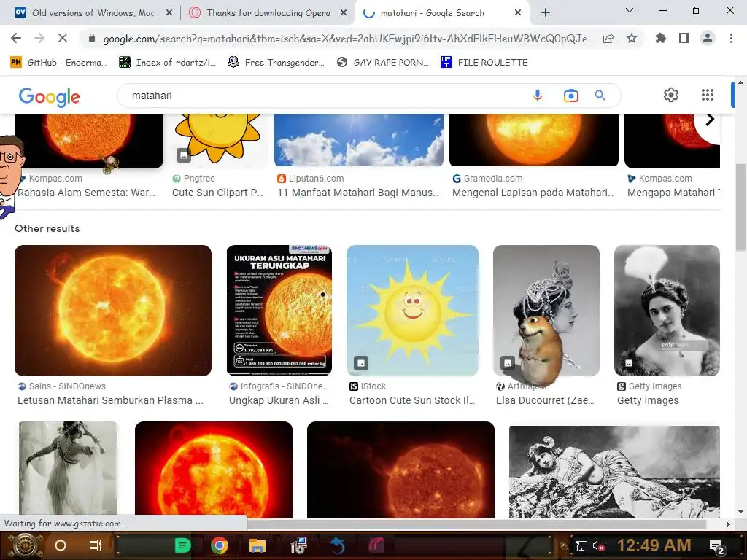This screenshot has width=747, height=560.
Task: Open a new browser tab
Action: [546, 13]
